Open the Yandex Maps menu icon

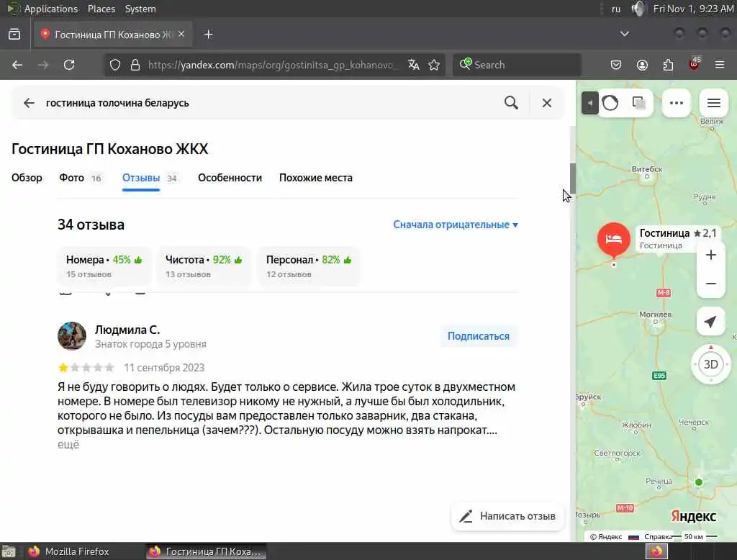pos(713,103)
